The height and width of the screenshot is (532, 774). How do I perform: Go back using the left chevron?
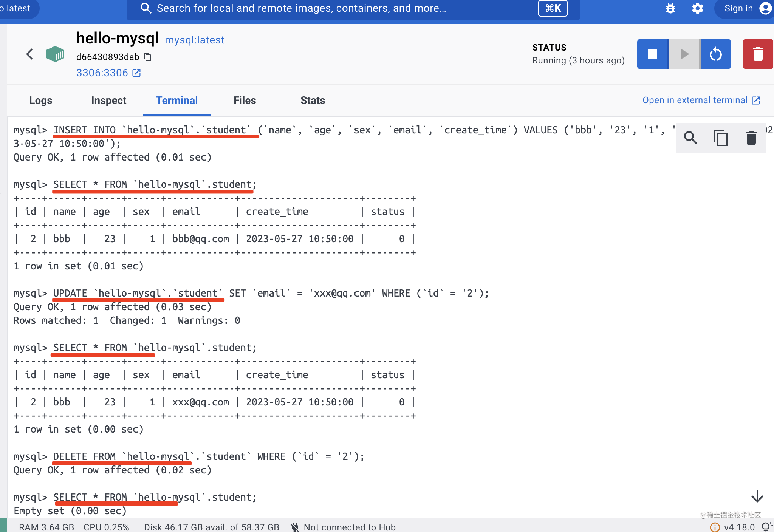[x=30, y=54]
